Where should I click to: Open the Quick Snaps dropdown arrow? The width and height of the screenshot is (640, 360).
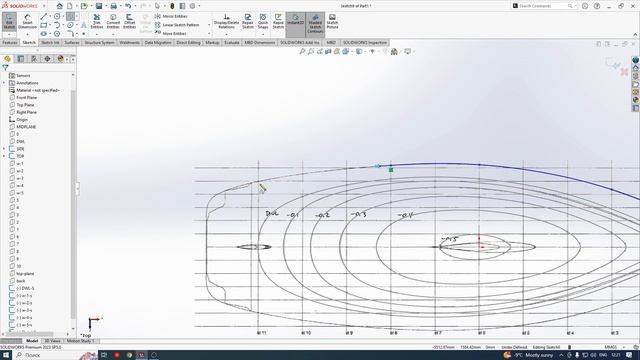point(263,34)
